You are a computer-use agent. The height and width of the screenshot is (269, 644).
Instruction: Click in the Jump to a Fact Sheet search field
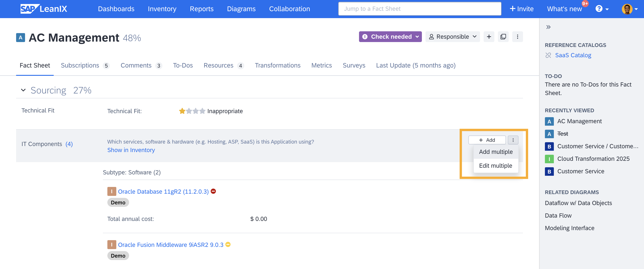click(419, 9)
